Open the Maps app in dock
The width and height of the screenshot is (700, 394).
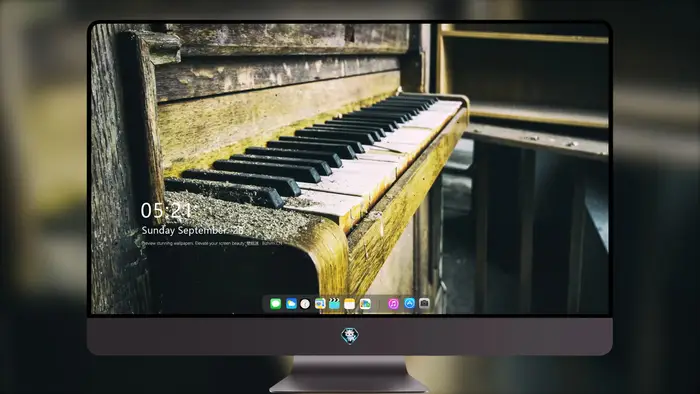(320, 304)
